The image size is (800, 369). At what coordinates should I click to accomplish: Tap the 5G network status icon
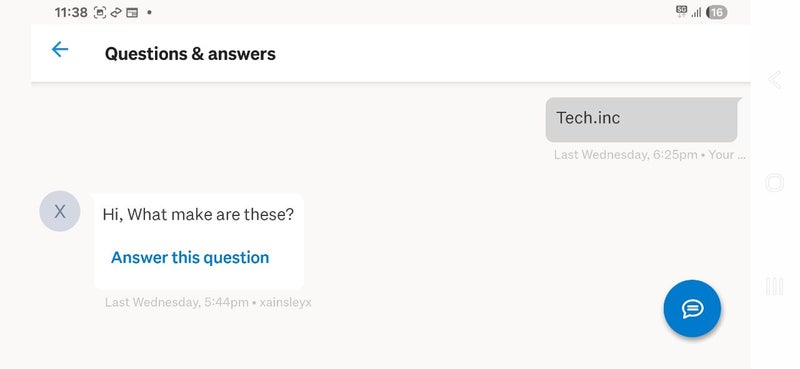click(682, 12)
